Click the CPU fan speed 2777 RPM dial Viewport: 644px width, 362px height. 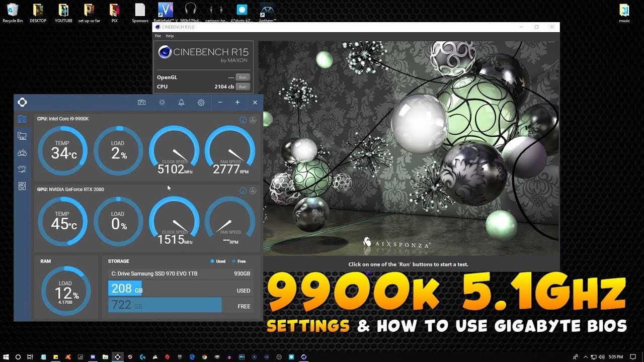coord(230,150)
